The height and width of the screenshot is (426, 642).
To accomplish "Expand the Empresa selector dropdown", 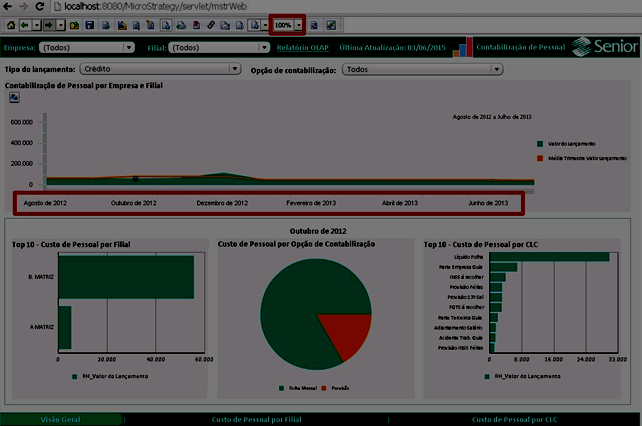I will pyautogui.click(x=128, y=47).
